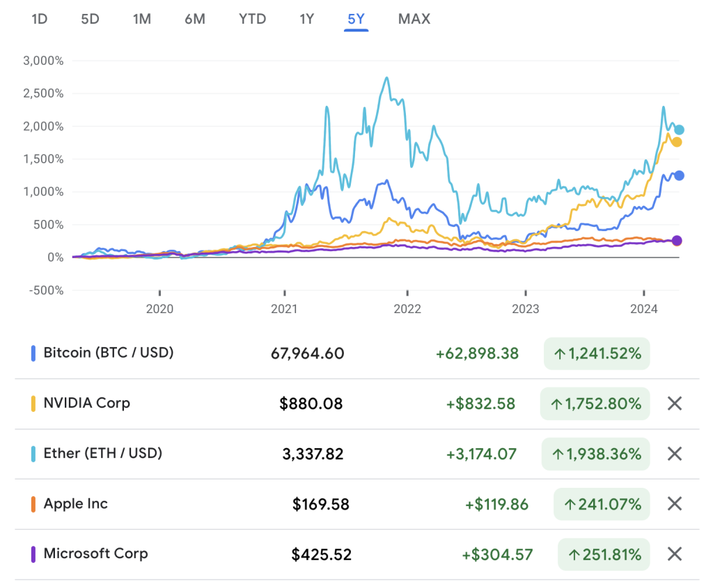The width and height of the screenshot is (713, 588).
Task: Open the Microsoft Corp listing
Action: (95, 554)
